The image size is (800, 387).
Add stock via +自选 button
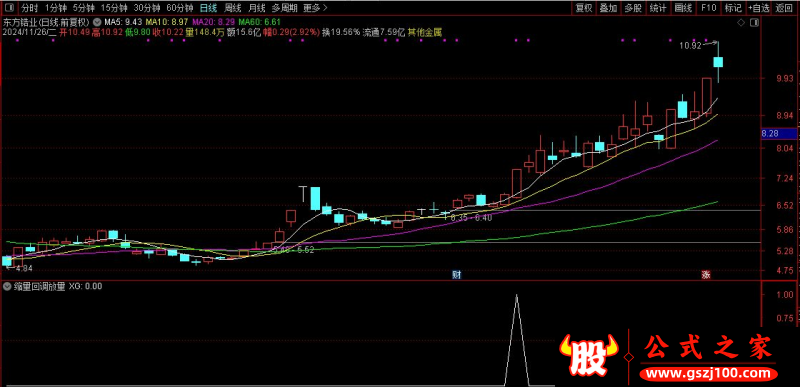(x=759, y=8)
